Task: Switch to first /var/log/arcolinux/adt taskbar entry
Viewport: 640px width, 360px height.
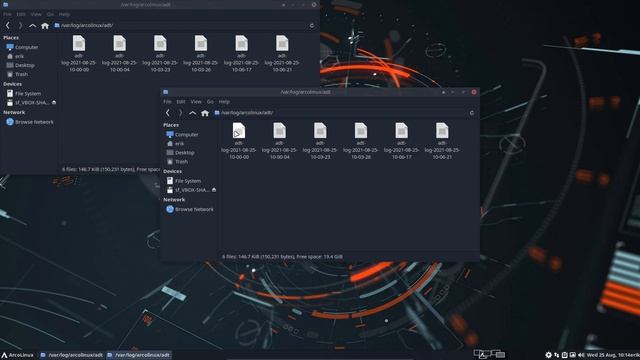Action: tap(71, 355)
